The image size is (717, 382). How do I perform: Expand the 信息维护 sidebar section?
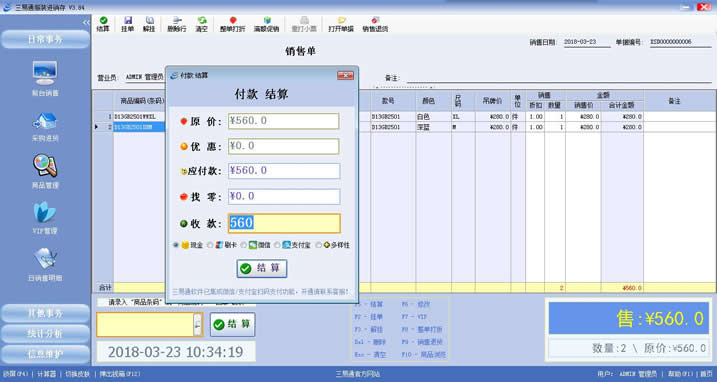[45, 355]
